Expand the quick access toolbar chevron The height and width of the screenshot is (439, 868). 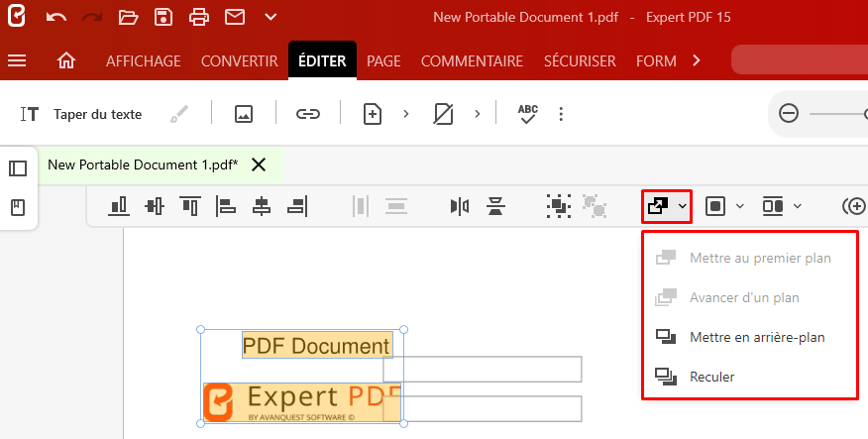[271, 17]
